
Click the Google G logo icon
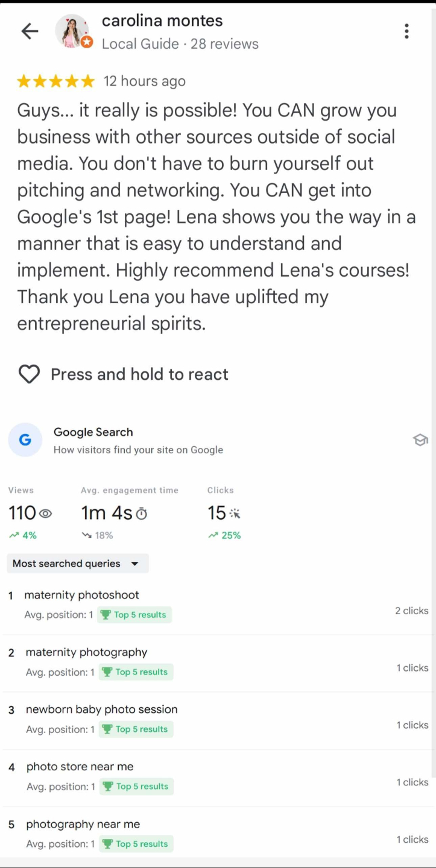[25, 440]
